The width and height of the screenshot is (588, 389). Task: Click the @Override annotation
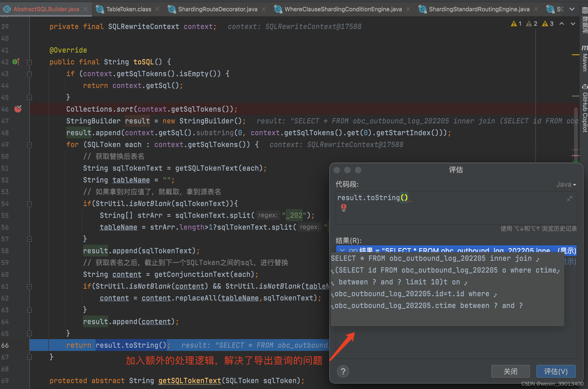click(68, 50)
